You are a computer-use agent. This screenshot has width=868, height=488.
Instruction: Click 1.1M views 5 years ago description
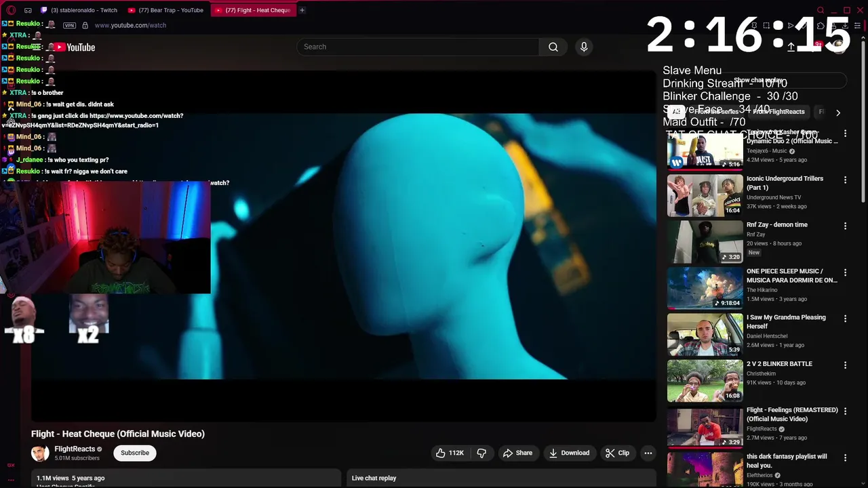click(x=71, y=478)
